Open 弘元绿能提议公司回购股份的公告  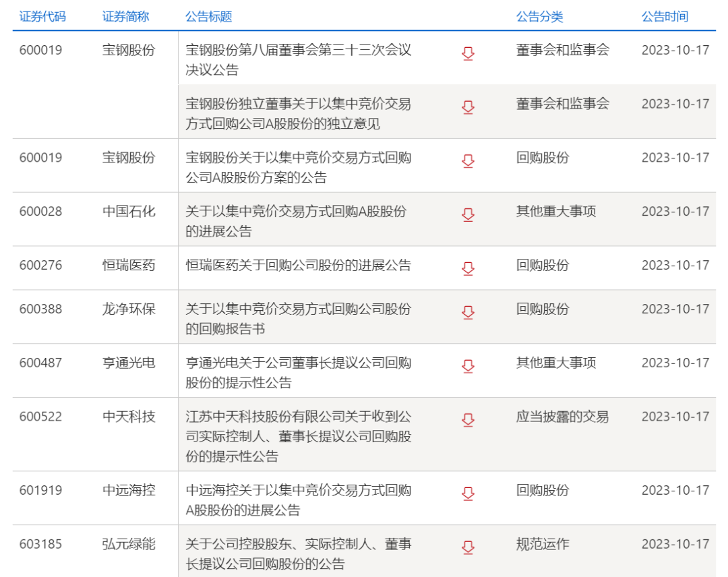(299, 554)
